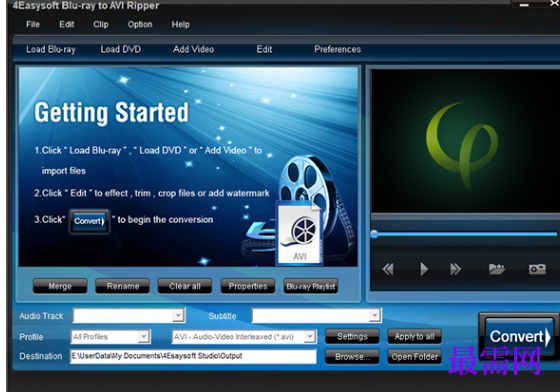Open the File menu
This screenshot has width=560, height=392.
pyautogui.click(x=33, y=24)
